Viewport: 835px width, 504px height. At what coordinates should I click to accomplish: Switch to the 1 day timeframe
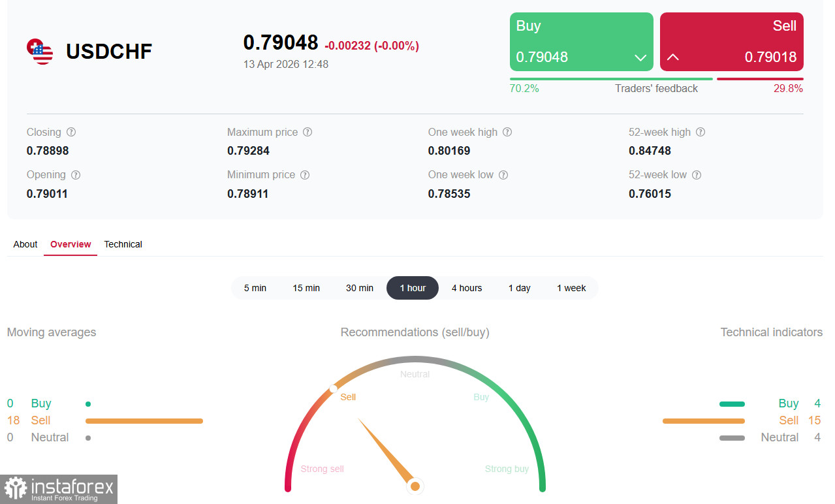click(520, 288)
